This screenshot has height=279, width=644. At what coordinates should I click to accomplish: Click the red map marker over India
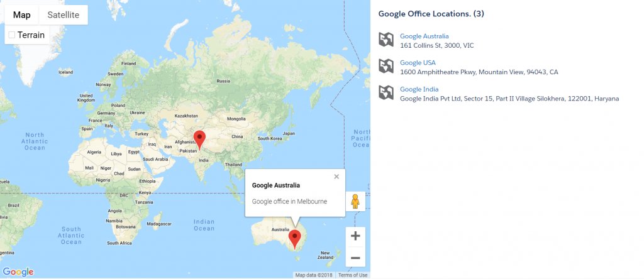[x=199, y=139]
